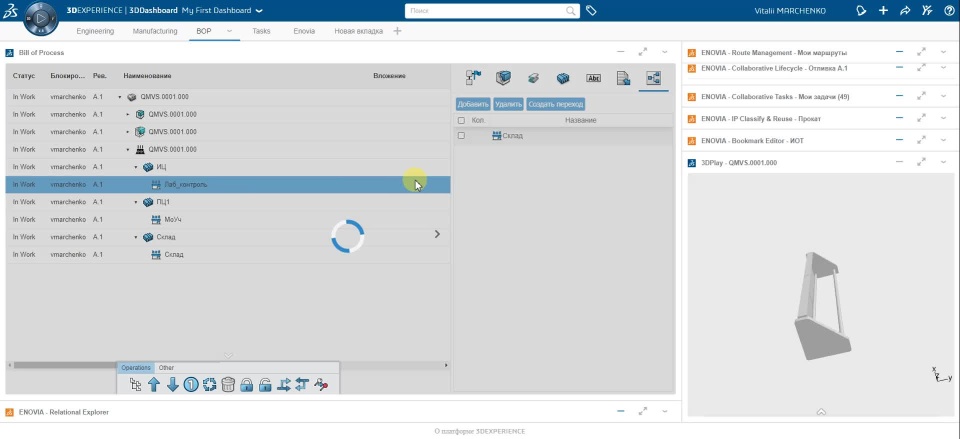Open the 3DPlay widget menu chevron
960x439 pixels.
coord(943,162)
